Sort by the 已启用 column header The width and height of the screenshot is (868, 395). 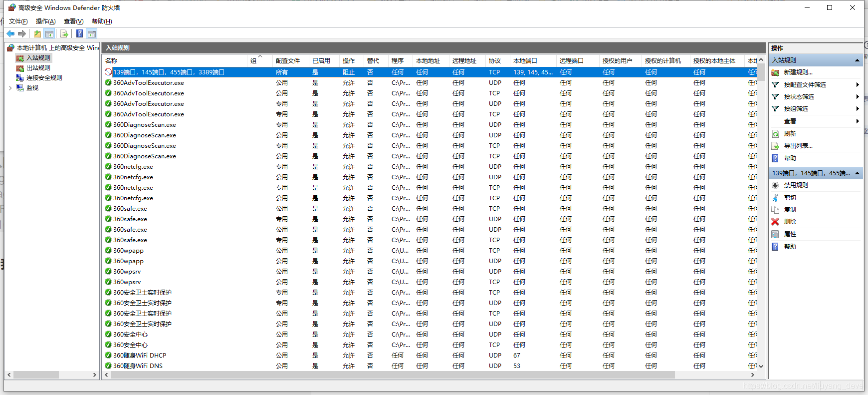click(324, 61)
